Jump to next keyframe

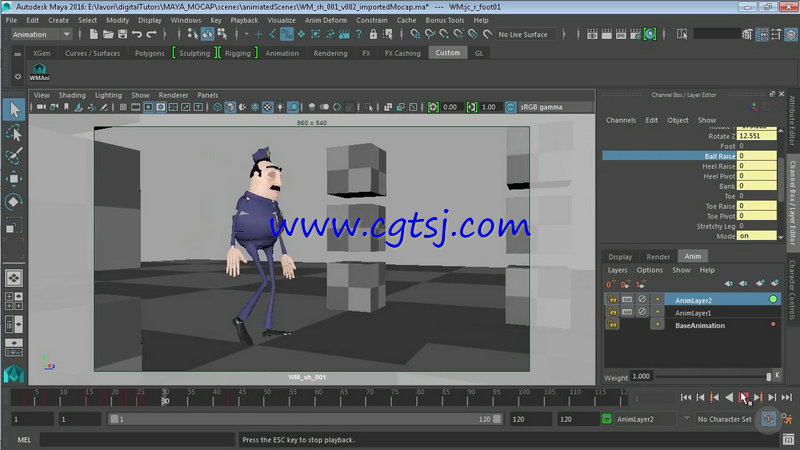click(x=758, y=397)
